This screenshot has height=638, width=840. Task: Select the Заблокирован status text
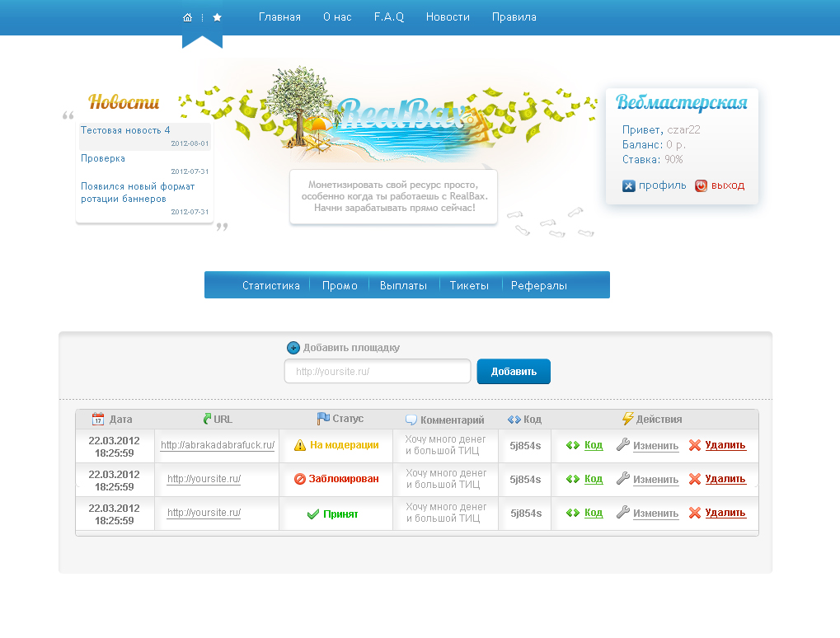344,479
